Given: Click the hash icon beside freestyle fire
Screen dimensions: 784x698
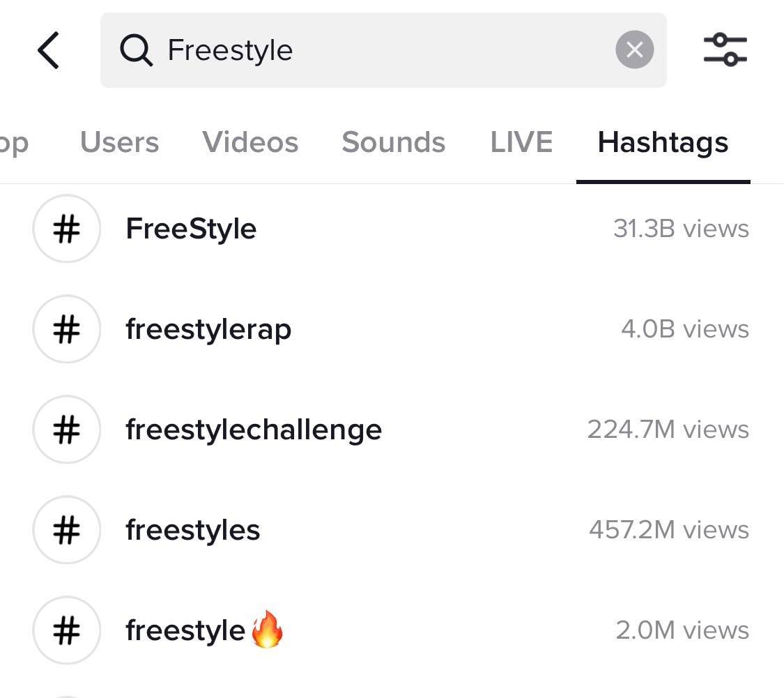Looking at the screenshot, I should (66, 630).
